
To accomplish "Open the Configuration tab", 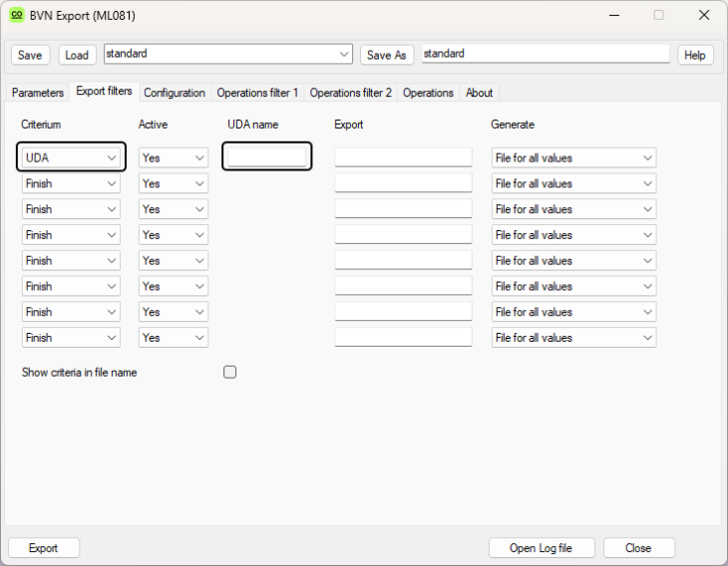I will [175, 93].
